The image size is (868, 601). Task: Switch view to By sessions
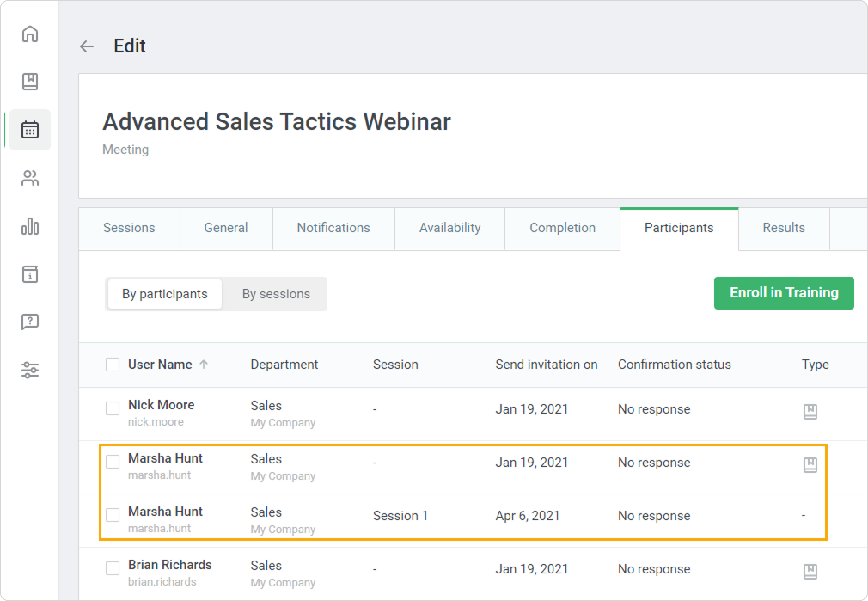pos(276,294)
